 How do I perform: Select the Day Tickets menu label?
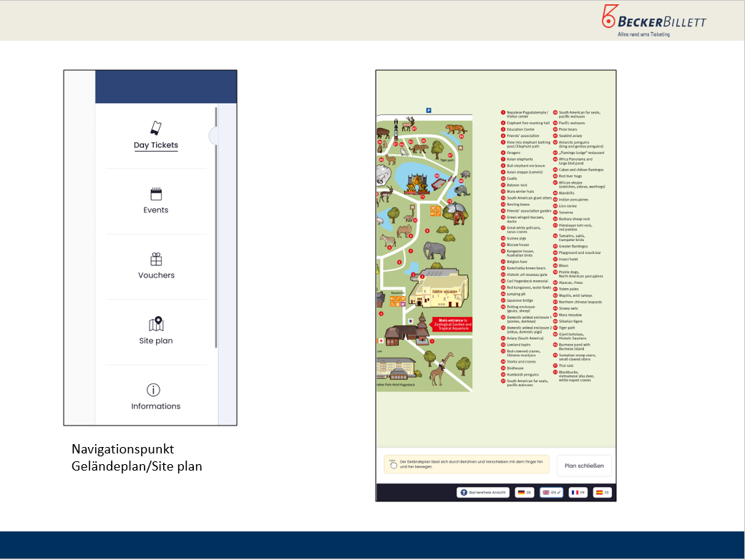coord(155,145)
